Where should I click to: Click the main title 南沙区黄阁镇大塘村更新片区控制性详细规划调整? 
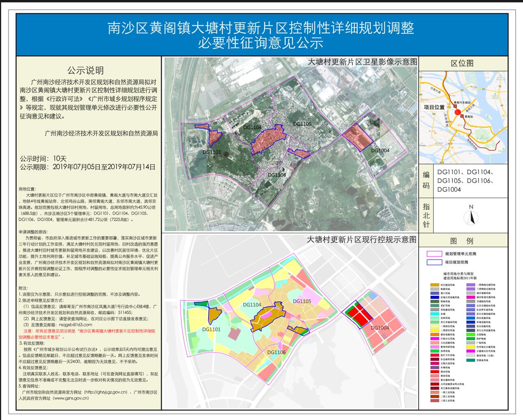click(261, 28)
